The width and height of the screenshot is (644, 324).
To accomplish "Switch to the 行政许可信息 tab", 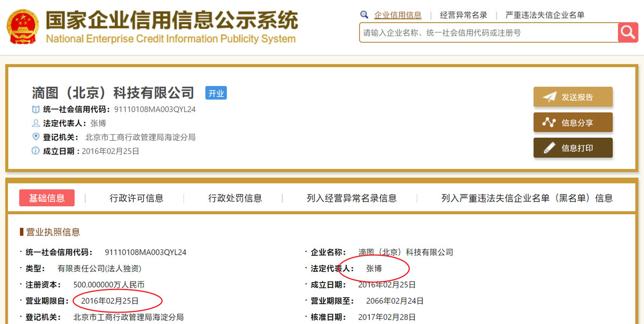I will point(136,198).
